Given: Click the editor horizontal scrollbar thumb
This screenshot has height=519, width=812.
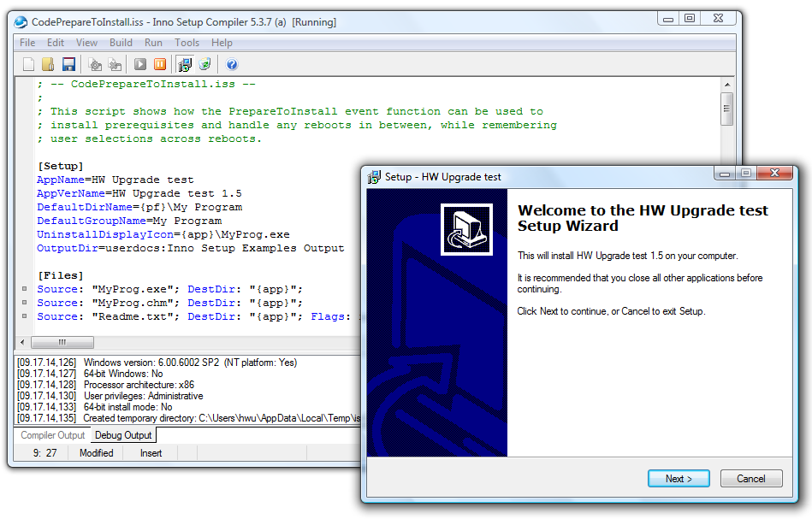Looking at the screenshot, I should (x=62, y=342).
